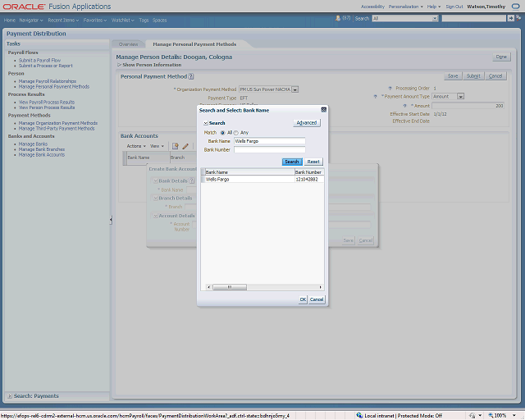Click the scrollbar right arrow in results
The height and width of the screenshot is (420, 525).
coord(321,287)
